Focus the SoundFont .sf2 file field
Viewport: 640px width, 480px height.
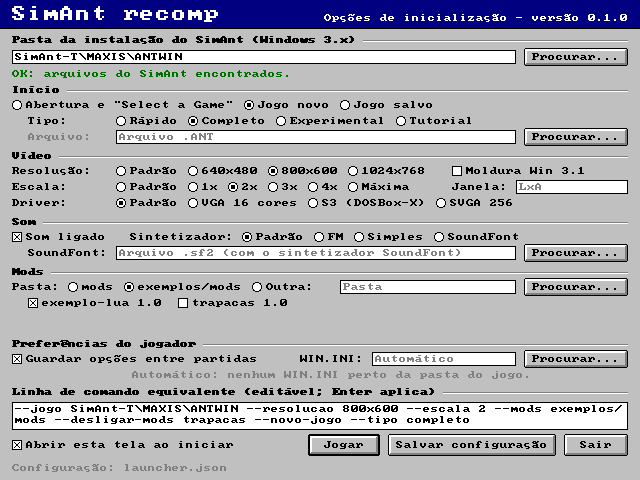[316, 253]
